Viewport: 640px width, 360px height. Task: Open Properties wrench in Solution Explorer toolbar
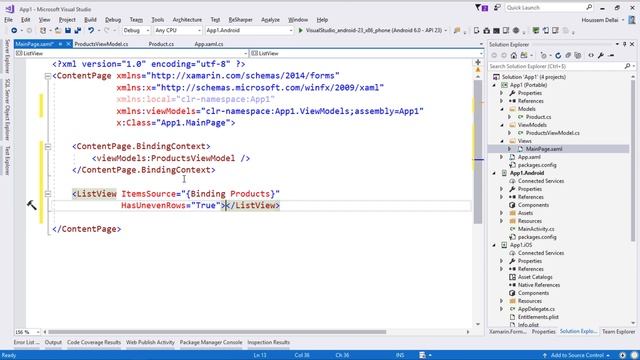pyautogui.click(x=601, y=55)
